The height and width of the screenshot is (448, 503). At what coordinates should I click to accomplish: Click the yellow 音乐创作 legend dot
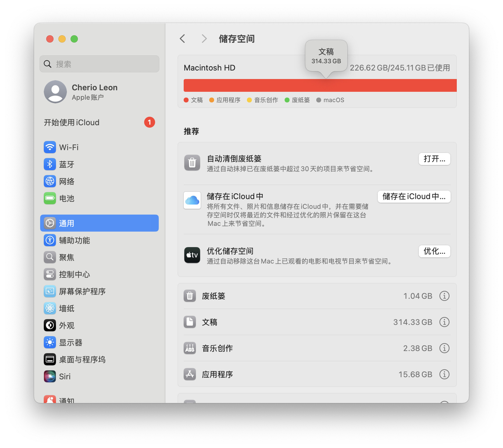pos(249,100)
